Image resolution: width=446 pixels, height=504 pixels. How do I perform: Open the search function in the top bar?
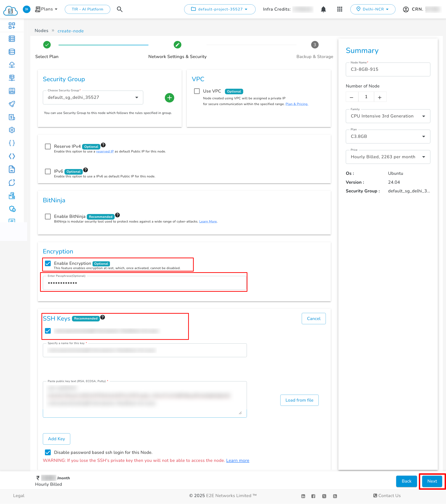[x=120, y=9]
